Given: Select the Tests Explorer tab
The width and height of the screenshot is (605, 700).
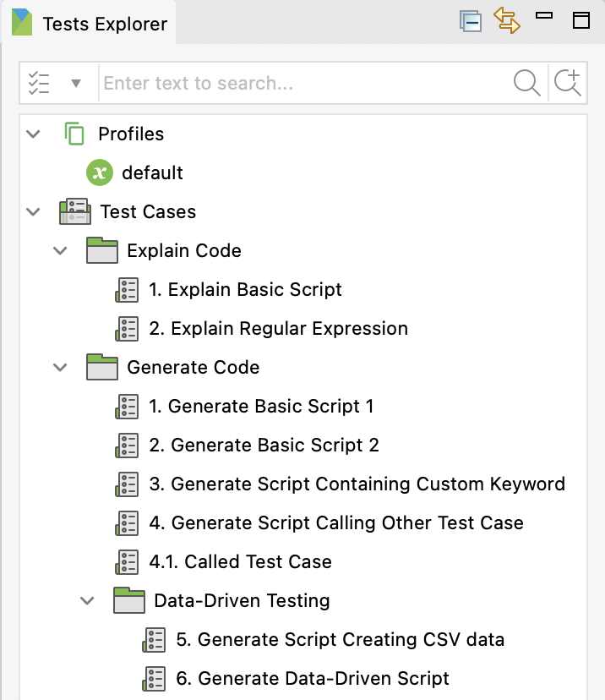Looking at the screenshot, I should coord(90,22).
